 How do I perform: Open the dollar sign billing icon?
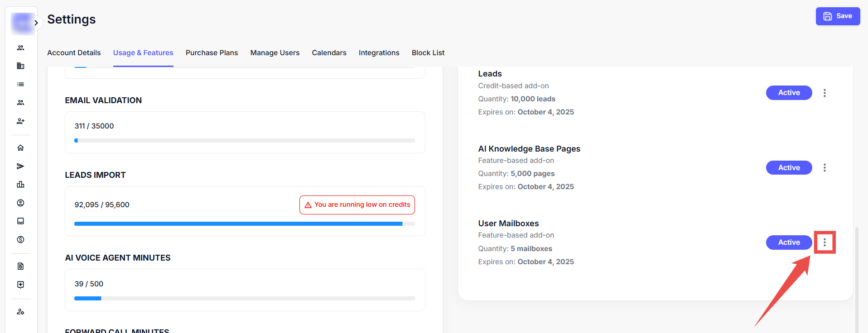pyautogui.click(x=20, y=240)
